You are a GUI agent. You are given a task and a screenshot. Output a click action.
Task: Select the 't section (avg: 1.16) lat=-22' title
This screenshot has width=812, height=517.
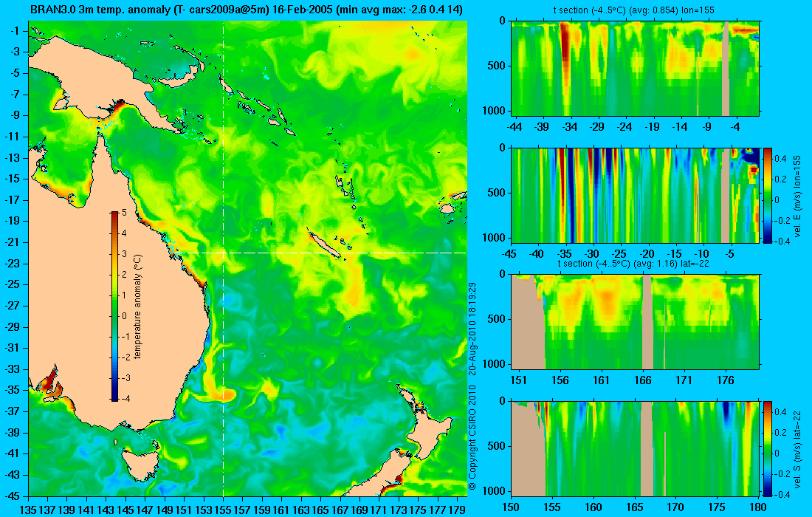633,263
